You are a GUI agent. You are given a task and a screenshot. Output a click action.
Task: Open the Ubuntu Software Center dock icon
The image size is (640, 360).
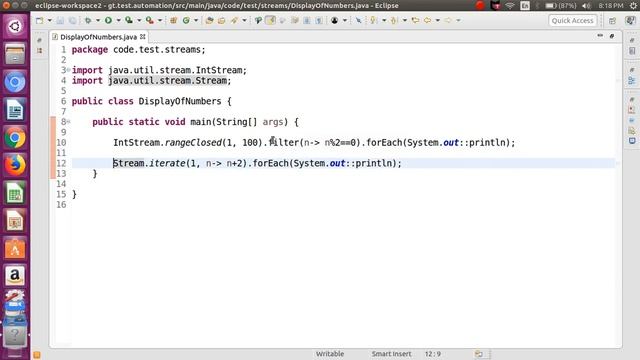pos(15,249)
